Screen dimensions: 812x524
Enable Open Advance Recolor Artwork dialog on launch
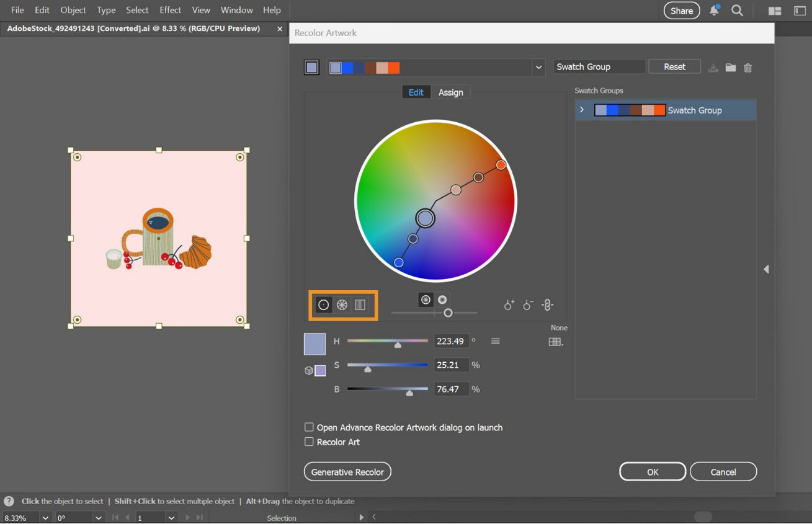click(x=308, y=427)
